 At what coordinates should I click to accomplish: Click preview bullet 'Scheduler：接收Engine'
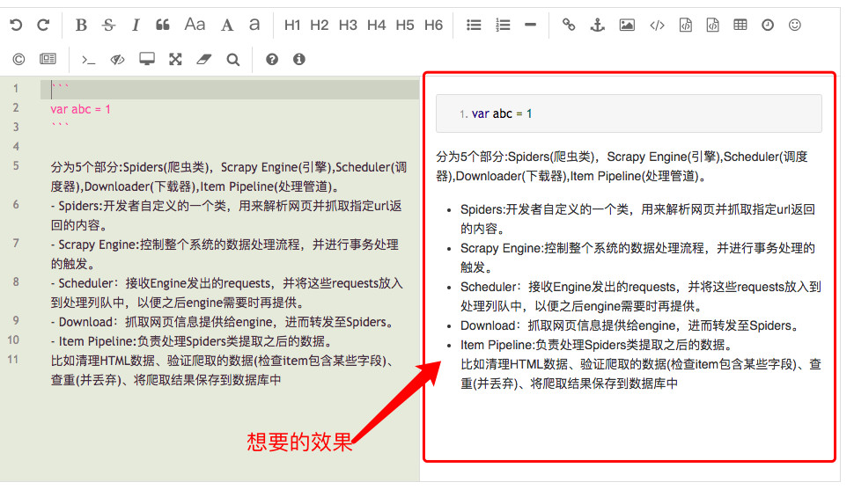tap(641, 296)
